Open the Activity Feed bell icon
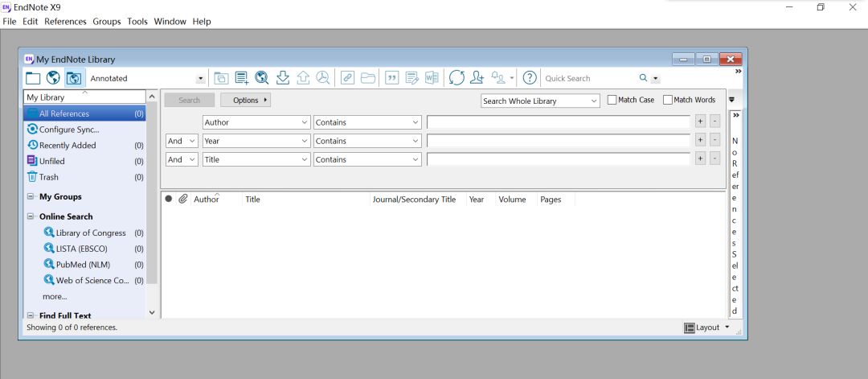Image resolution: width=868 pixels, height=379 pixels. tap(499, 78)
